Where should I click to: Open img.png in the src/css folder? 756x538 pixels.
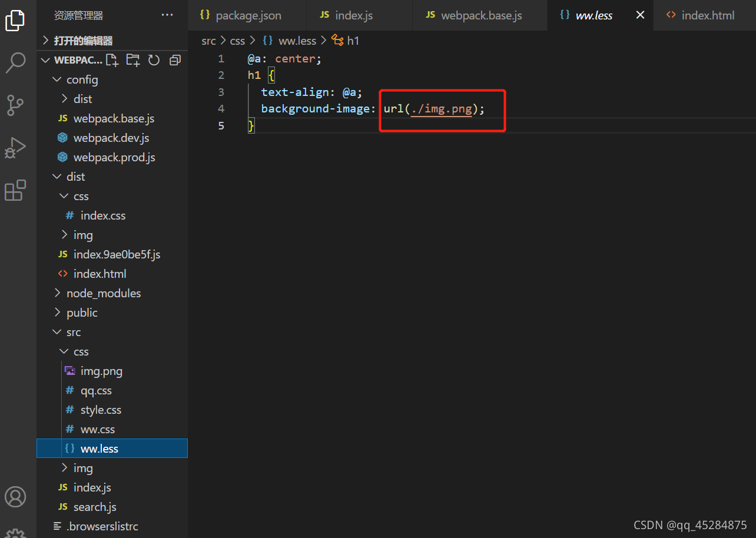click(112, 371)
